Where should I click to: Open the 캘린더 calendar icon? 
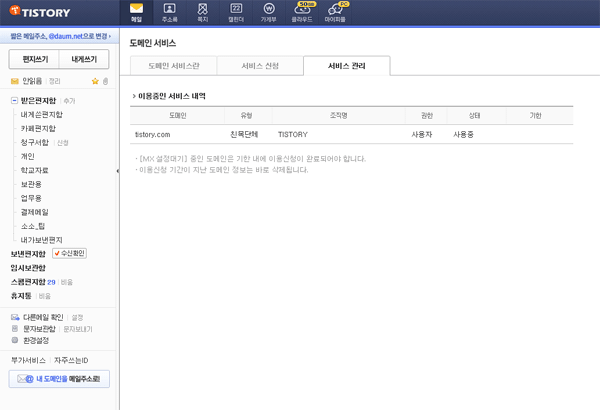tap(236, 12)
